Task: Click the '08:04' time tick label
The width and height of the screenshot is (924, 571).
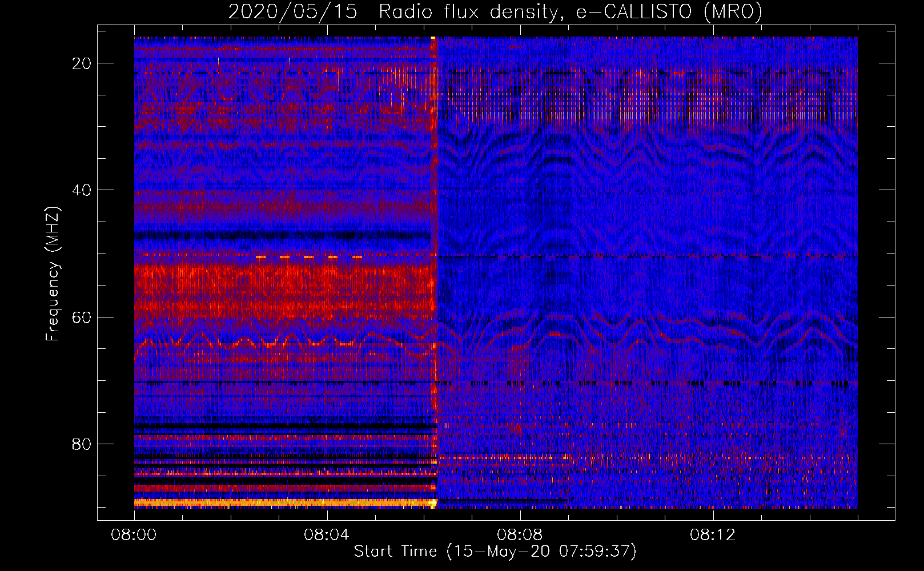Action: coord(327,535)
